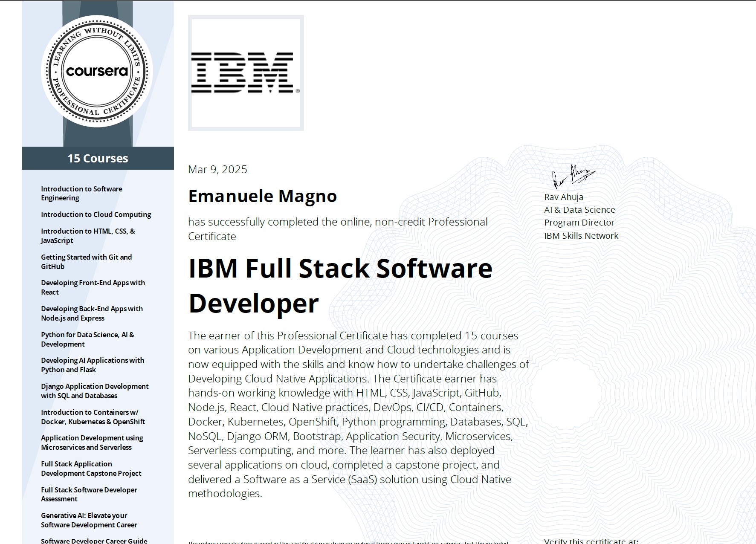Click 'Getting Started with Git and GitHub'
756x544 pixels.
point(86,262)
